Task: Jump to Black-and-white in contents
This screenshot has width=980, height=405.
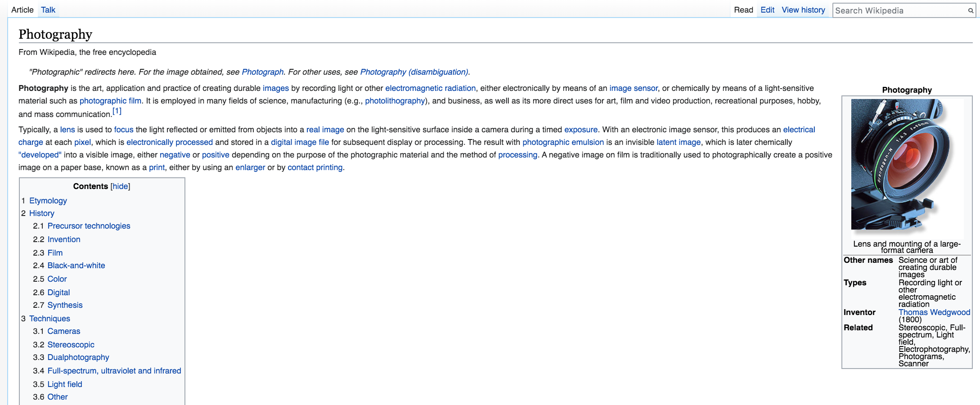Action: point(76,265)
